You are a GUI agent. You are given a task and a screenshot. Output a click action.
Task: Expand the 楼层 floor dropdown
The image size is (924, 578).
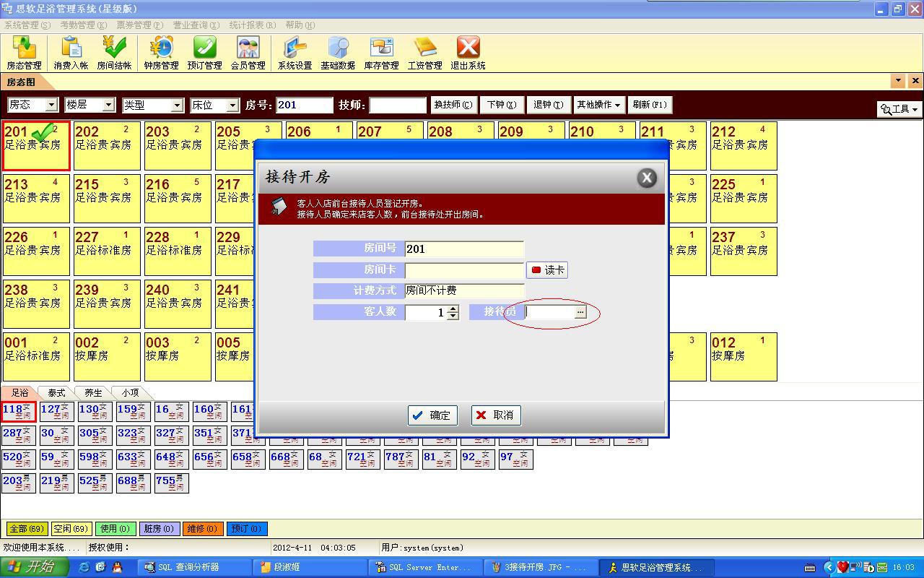[108, 105]
